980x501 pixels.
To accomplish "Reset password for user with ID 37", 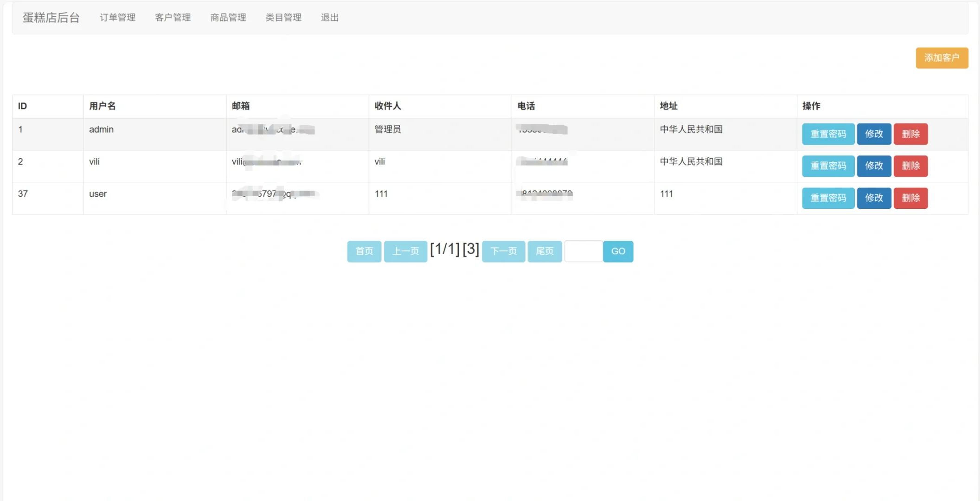I will click(828, 198).
